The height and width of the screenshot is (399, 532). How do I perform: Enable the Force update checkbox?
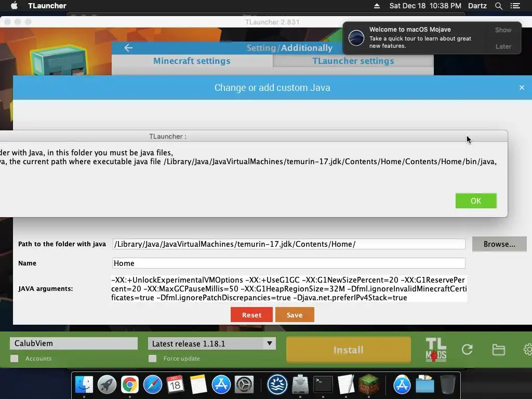(x=152, y=358)
